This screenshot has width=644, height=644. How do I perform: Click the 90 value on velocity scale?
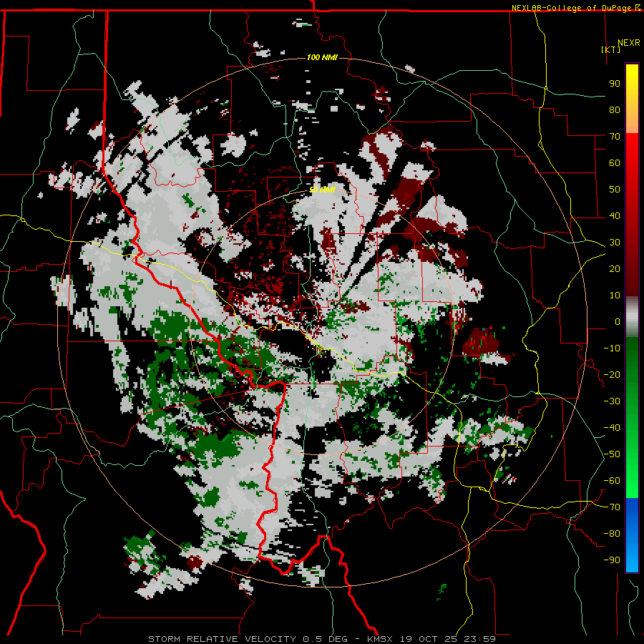[615, 84]
